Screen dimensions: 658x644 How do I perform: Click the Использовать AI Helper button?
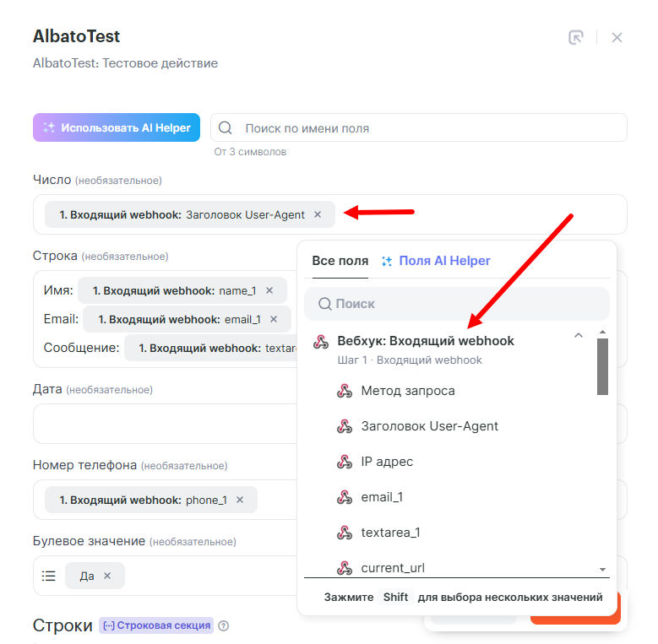117,127
